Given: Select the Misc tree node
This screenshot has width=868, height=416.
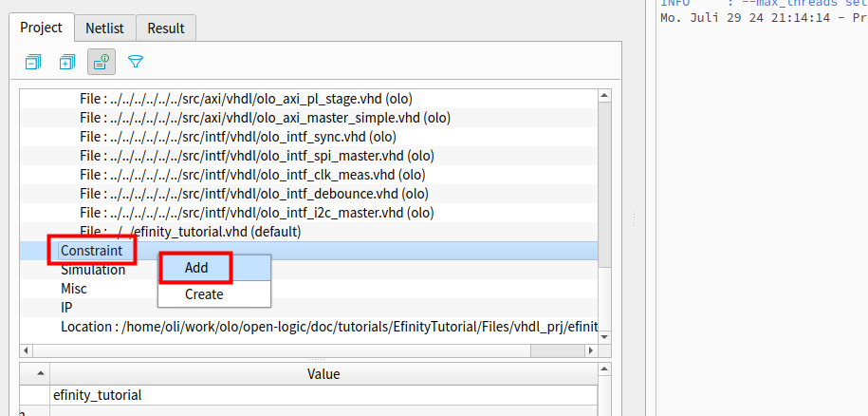Looking at the screenshot, I should coord(74,289).
